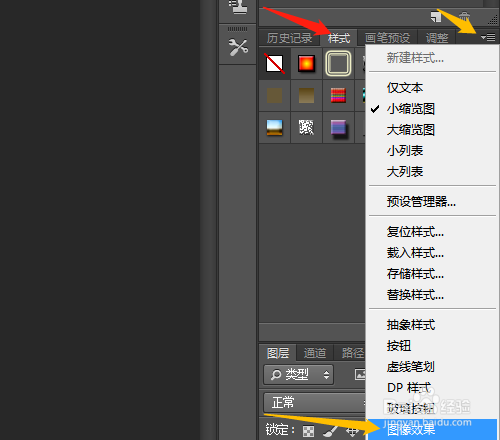Choose 载入样式... menu entry
The width and height of the screenshot is (500, 440).
click(415, 253)
